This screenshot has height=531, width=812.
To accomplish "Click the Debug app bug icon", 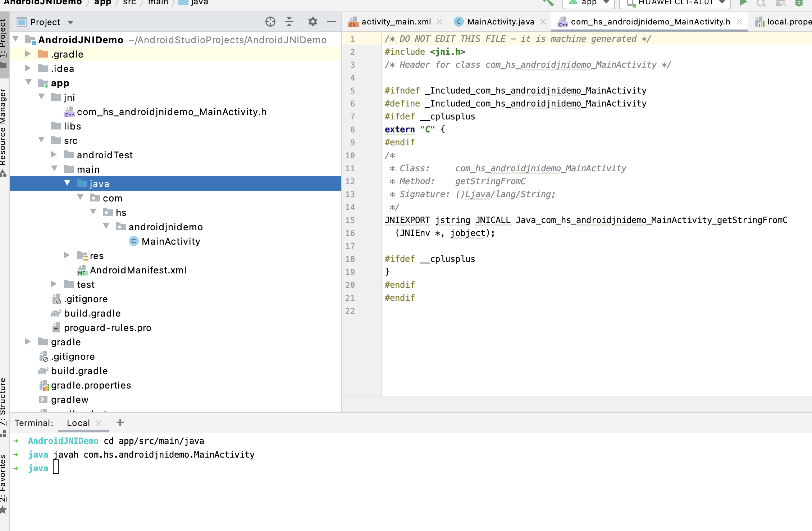I will [799, 3].
